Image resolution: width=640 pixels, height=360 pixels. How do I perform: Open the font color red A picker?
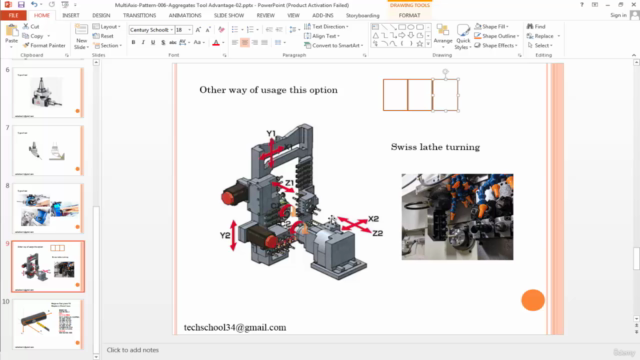point(216,42)
